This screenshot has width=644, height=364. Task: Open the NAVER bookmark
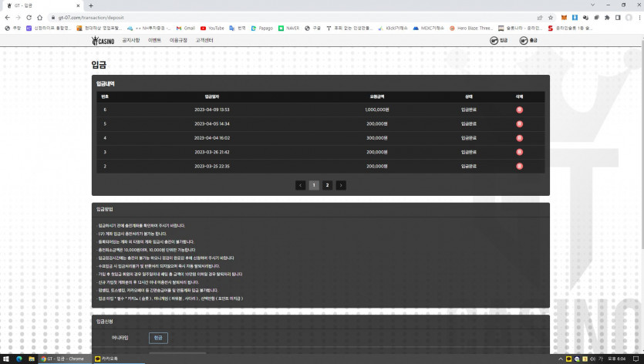coord(288,29)
